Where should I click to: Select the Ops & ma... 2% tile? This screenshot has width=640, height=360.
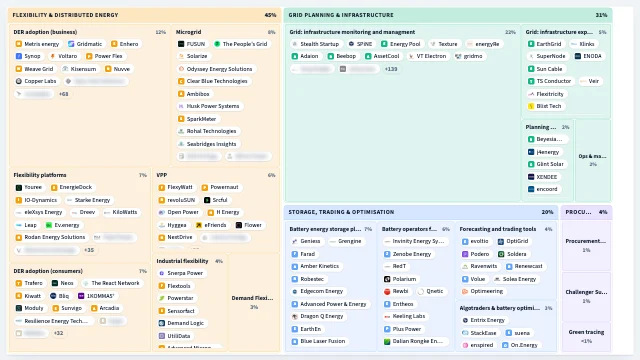point(592,160)
